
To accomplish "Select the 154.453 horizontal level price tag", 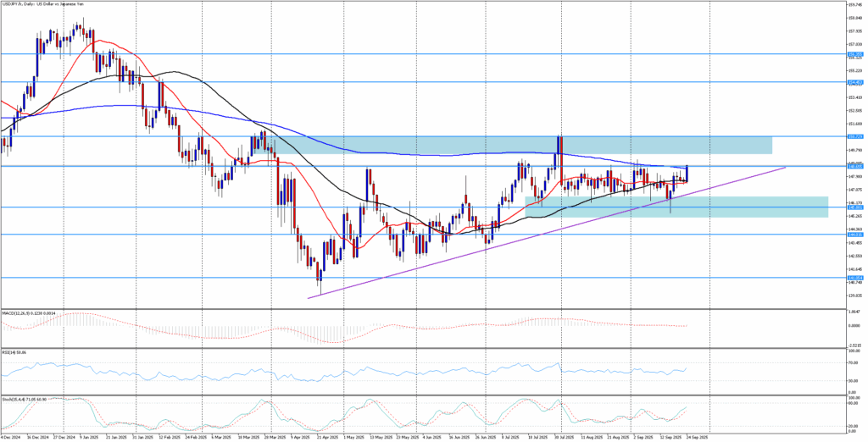I will point(854,82).
